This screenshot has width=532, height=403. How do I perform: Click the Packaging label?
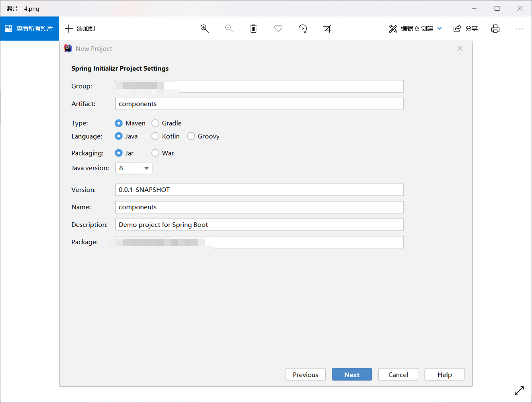click(x=87, y=153)
